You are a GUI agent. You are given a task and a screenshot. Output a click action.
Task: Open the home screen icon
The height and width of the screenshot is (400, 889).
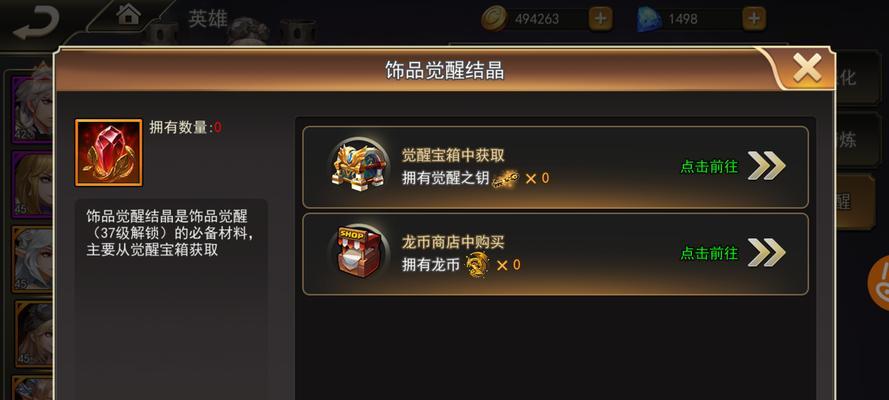(x=129, y=15)
